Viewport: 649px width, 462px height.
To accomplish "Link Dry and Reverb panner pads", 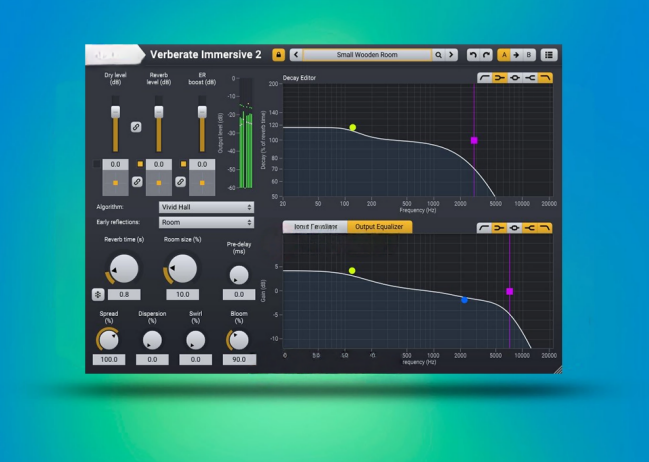I will (137, 181).
